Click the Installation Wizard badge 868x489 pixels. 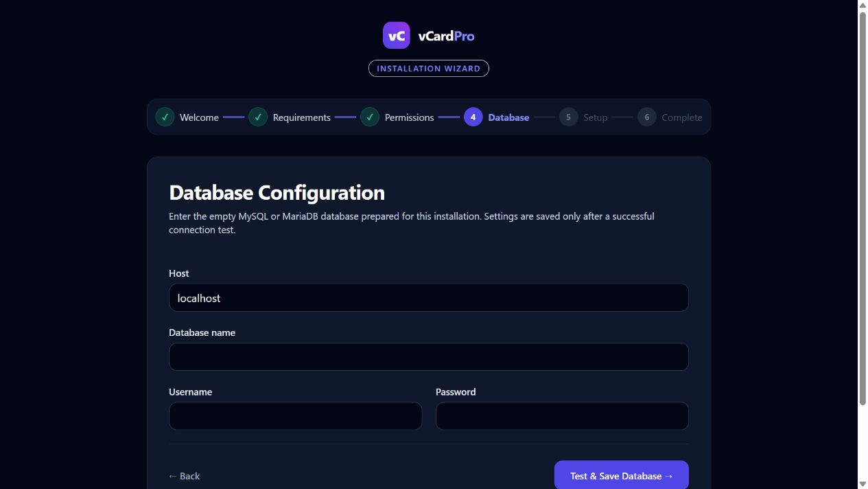click(429, 69)
